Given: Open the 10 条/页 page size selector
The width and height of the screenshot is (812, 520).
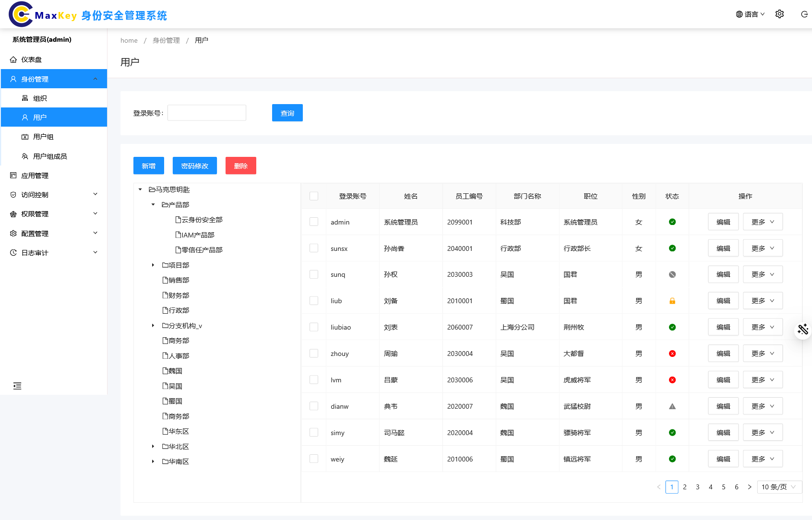Looking at the screenshot, I should [778, 487].
